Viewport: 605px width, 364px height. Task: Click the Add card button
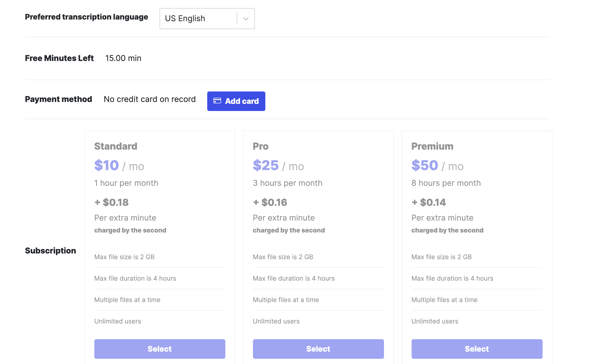tap(236, 101)
